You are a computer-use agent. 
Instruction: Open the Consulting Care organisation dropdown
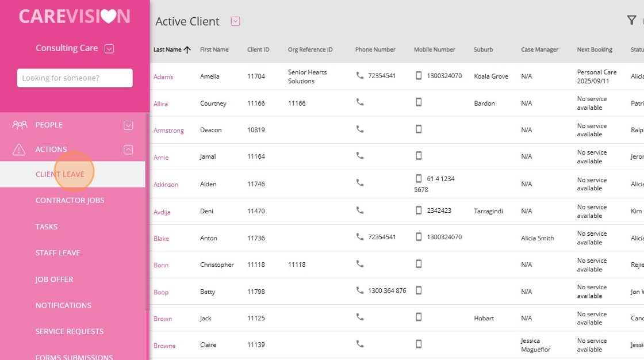109,49
